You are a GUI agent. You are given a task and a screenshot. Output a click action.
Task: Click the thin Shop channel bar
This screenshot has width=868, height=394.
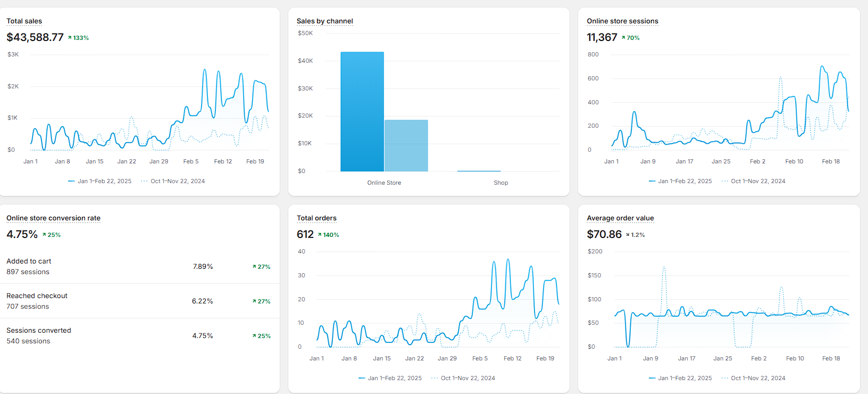pos(479,171)
